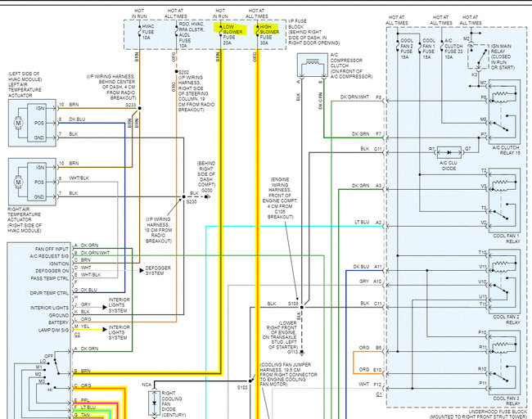The height and width of the screenshot is (419, 532).
Task: Click the BATTERY pin label
Action: 58,322
